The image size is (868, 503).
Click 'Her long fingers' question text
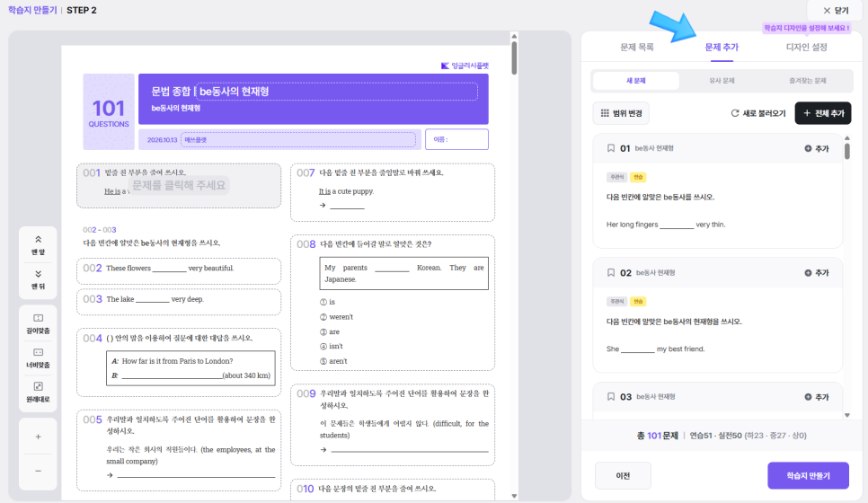666,225
